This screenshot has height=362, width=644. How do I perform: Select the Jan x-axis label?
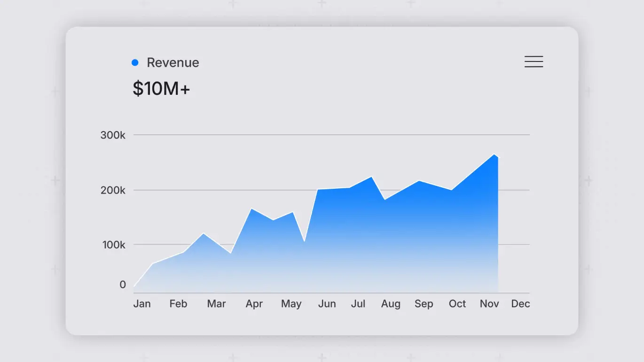coord(142,304)
